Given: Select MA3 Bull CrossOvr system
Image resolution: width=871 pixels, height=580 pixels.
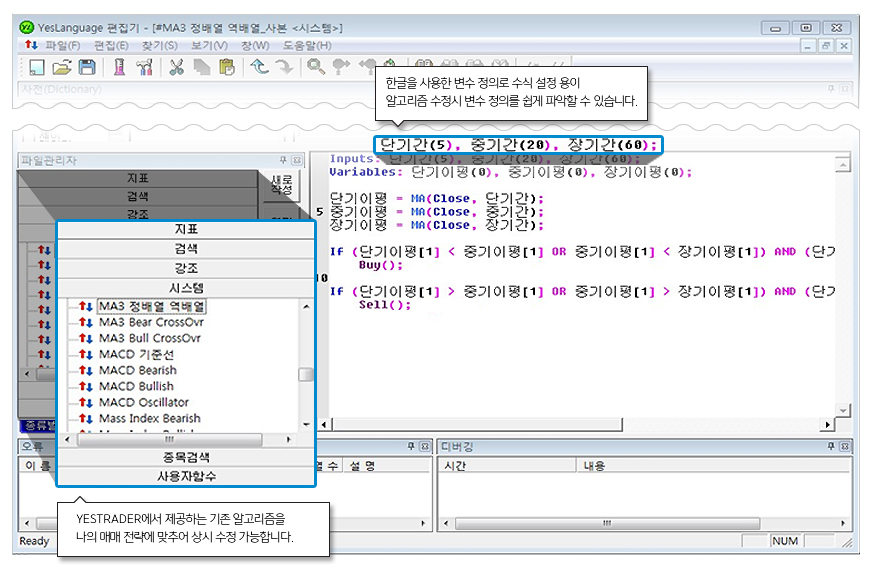Looking at the screenshot, I should point(149,338).
